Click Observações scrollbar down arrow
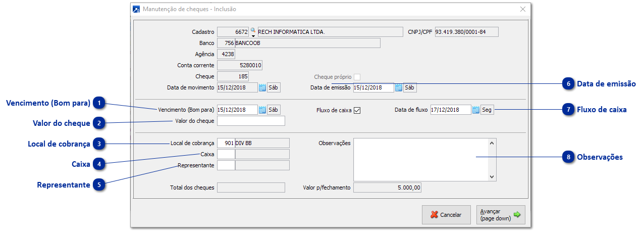Viewport: 644px width, 233px height. tap(492, 176)
